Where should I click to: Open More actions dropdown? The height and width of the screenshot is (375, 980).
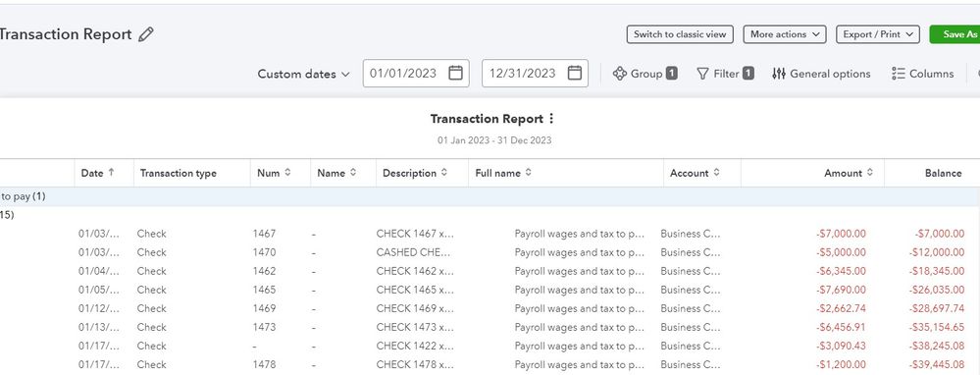pos(785,34)
